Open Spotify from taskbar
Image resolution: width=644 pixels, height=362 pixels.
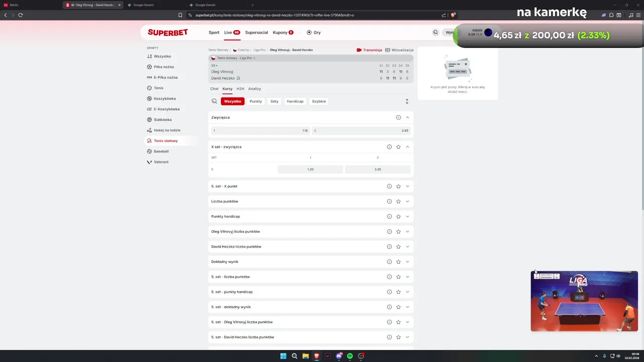coord(350,356)
